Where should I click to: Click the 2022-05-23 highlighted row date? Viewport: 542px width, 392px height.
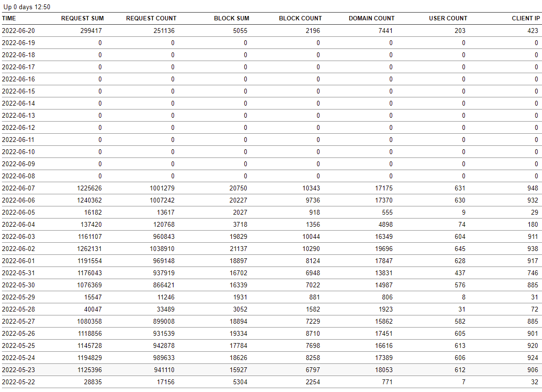click(18, 370)
